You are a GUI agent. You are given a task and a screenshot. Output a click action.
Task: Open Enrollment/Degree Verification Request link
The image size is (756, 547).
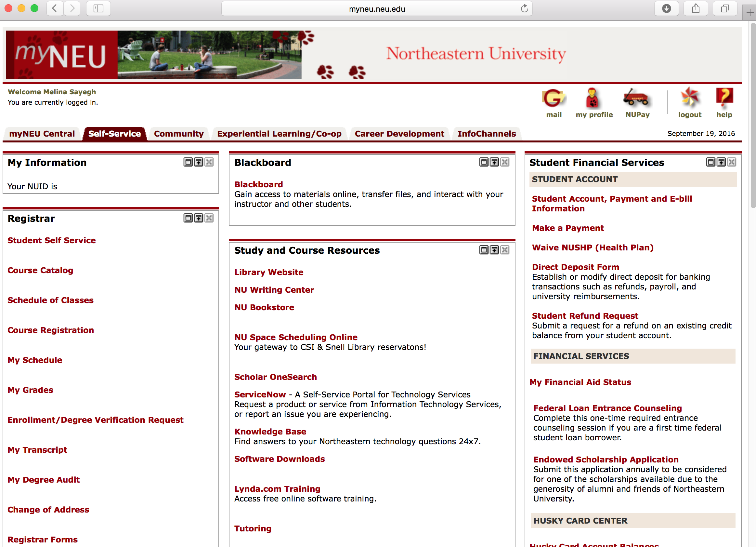click(96, 420)
